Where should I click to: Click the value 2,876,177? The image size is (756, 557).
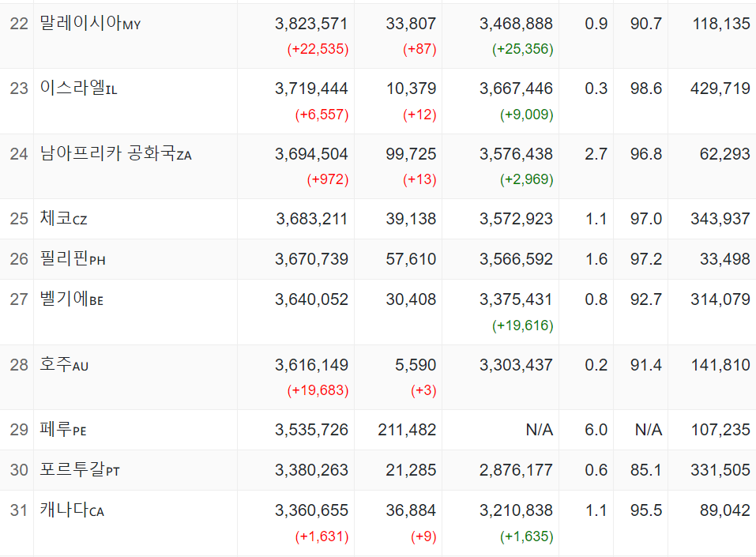point(516,471)
